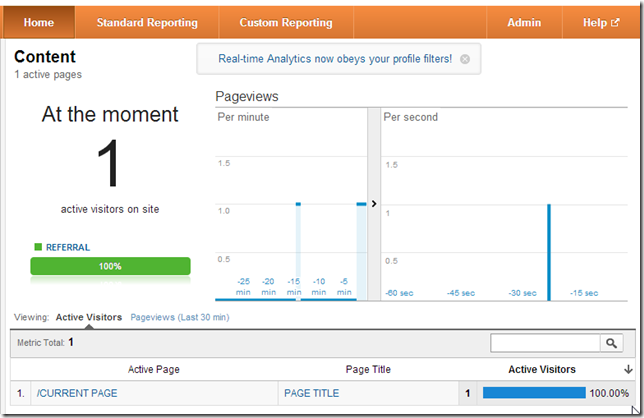644x418 pixels.
Task: Click into the table search field
Action: [x=545, y=343]
